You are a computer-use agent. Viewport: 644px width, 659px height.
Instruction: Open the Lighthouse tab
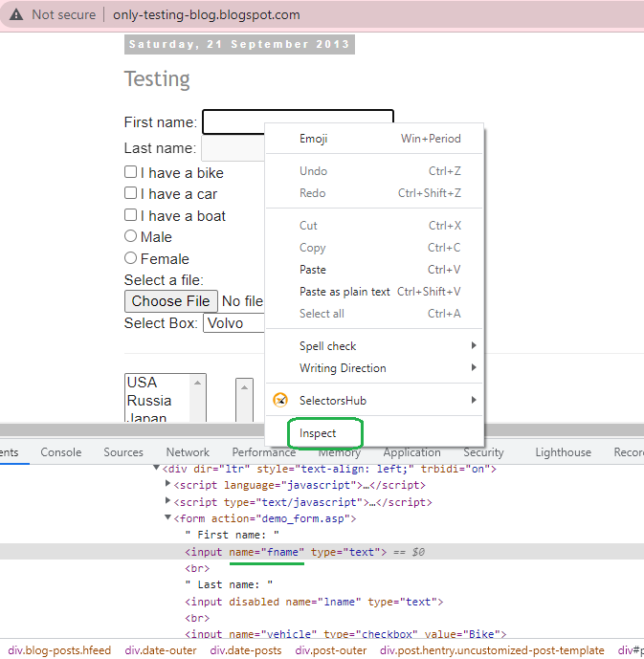(x=563, y=452)
